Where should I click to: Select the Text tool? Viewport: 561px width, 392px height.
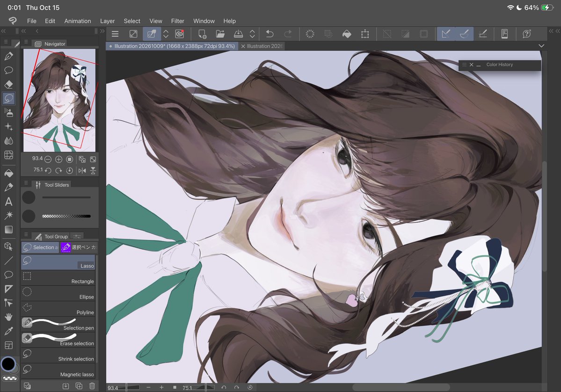(x=8, y=201)
